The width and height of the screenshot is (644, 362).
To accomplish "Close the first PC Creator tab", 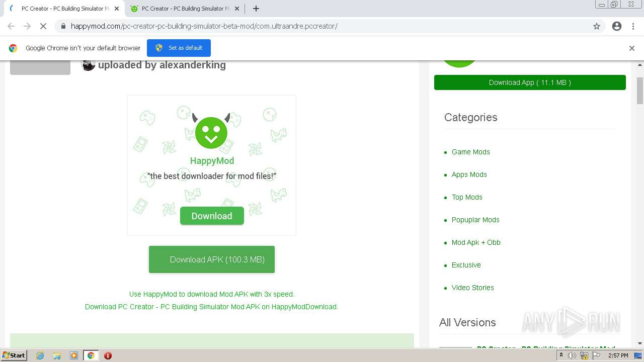I will 117,9.
